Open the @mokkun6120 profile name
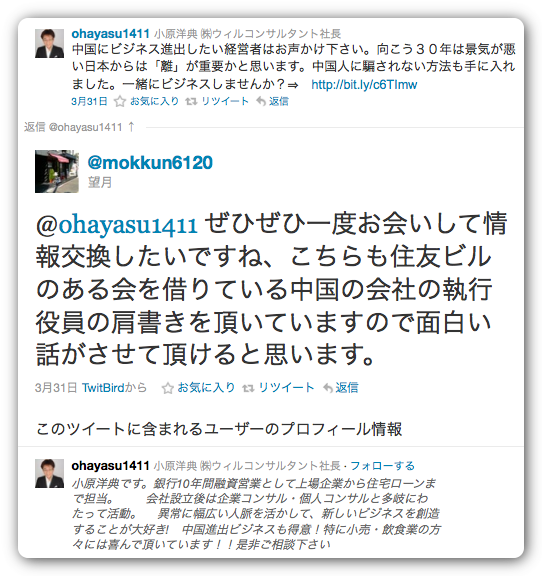542x576 pixels. (x=150, y=162)
